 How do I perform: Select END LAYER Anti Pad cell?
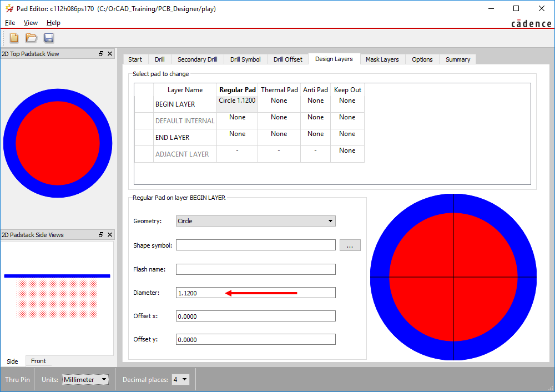(315, 137)
